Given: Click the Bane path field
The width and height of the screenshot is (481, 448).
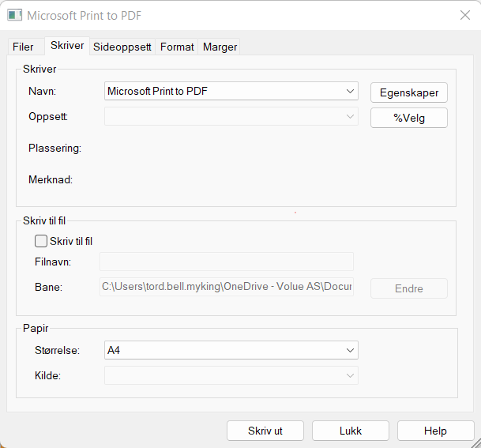Looking at the screenshot, I should [226, 287].
